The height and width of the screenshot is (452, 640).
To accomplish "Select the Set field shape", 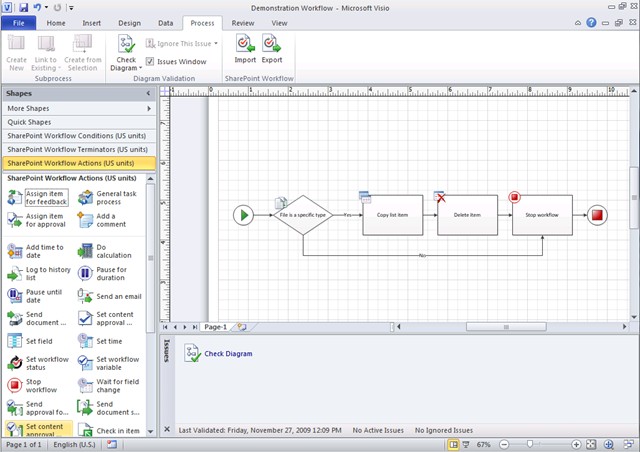I will (30, 341).
